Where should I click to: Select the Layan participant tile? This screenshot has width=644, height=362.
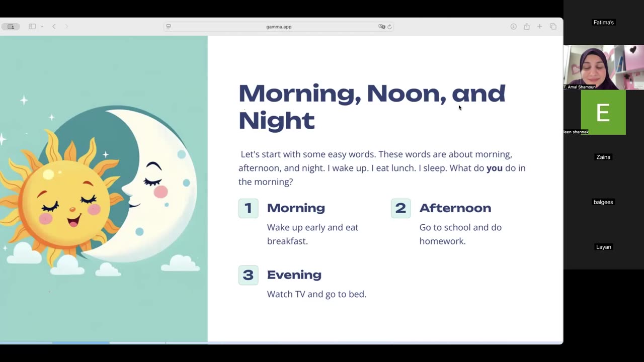[x=603, y=247]
